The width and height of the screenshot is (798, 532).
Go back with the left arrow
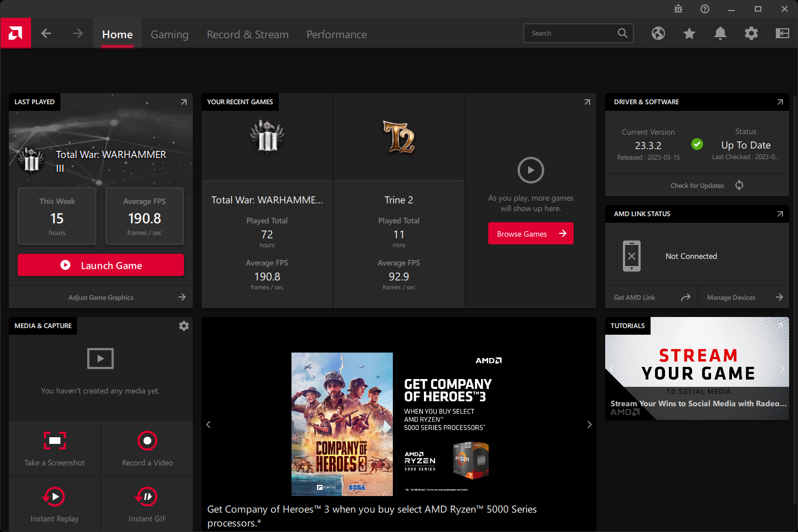(x=46, y=33)
